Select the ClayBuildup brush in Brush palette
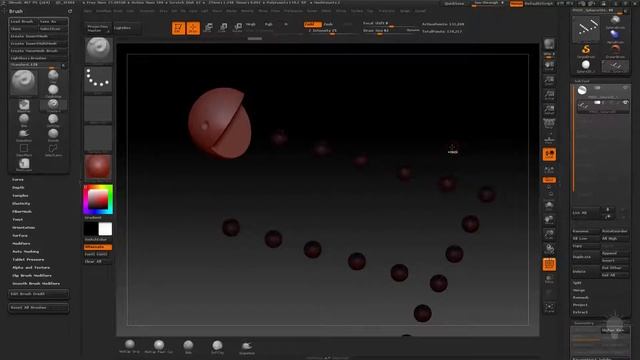Screen dimensions: 640x360 coord(53,91)
